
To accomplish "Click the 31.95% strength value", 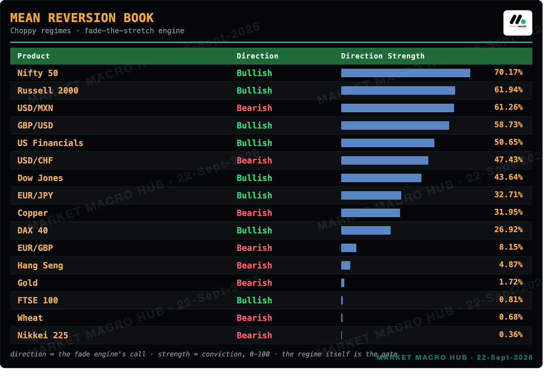I will [508, 212].
